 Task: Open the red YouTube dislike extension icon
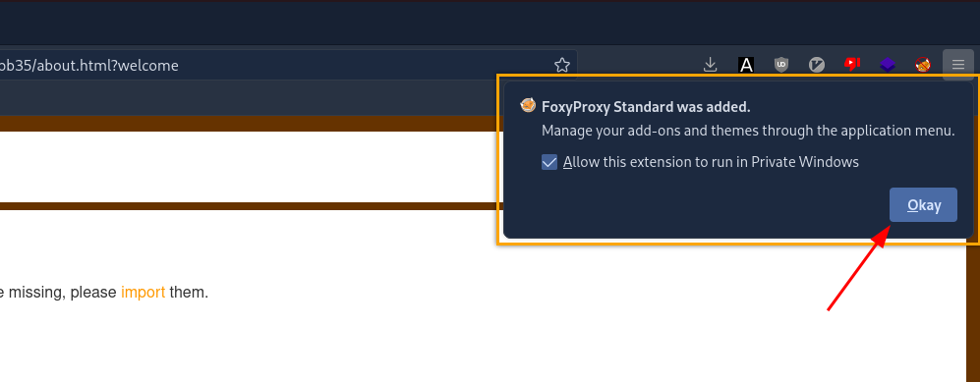click(x=852, y=64)
